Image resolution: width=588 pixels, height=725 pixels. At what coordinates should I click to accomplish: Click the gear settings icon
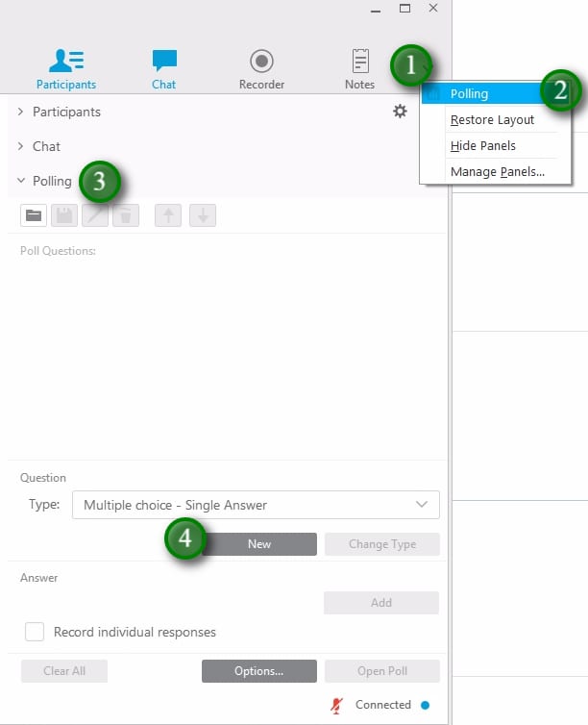tap(400, 112)
